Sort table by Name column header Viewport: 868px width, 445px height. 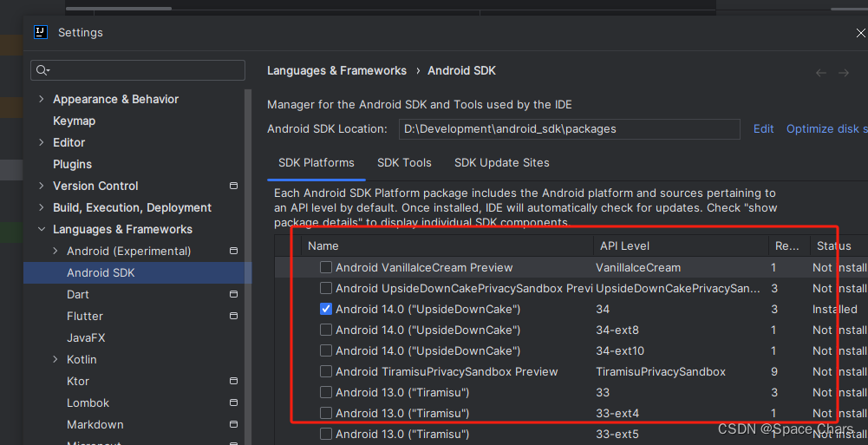(x=447, y=245)
